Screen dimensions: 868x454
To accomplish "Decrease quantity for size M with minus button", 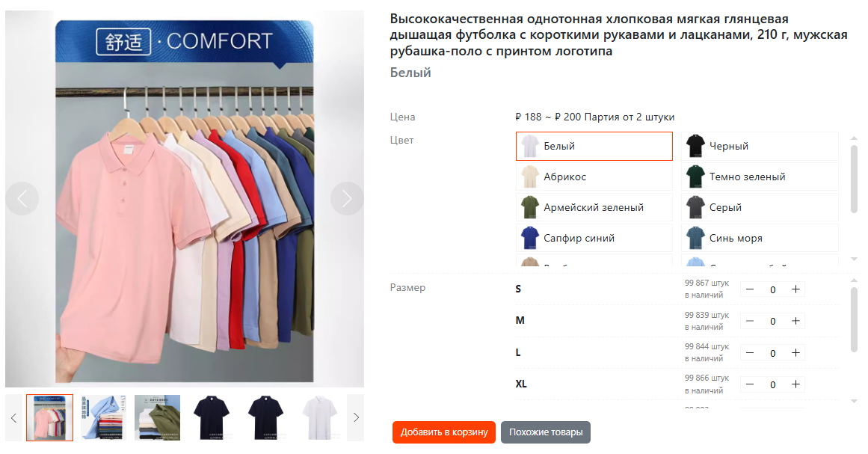I will point(748,321).
